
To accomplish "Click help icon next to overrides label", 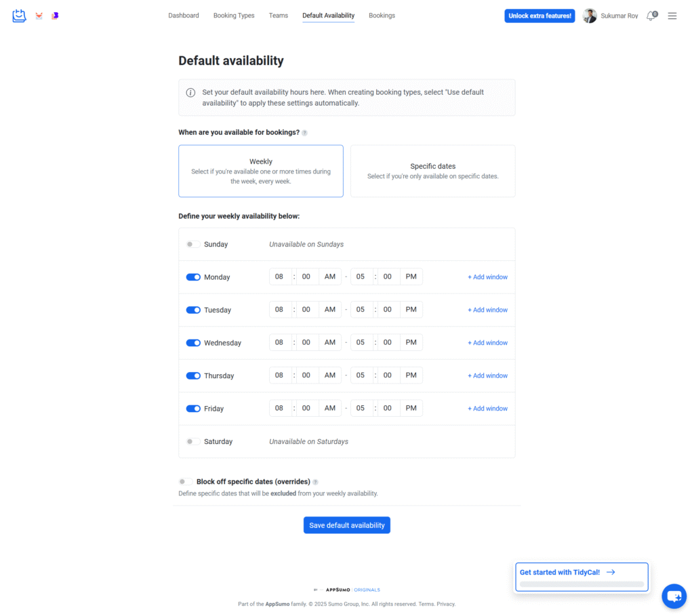I will [x=315, y=482].
